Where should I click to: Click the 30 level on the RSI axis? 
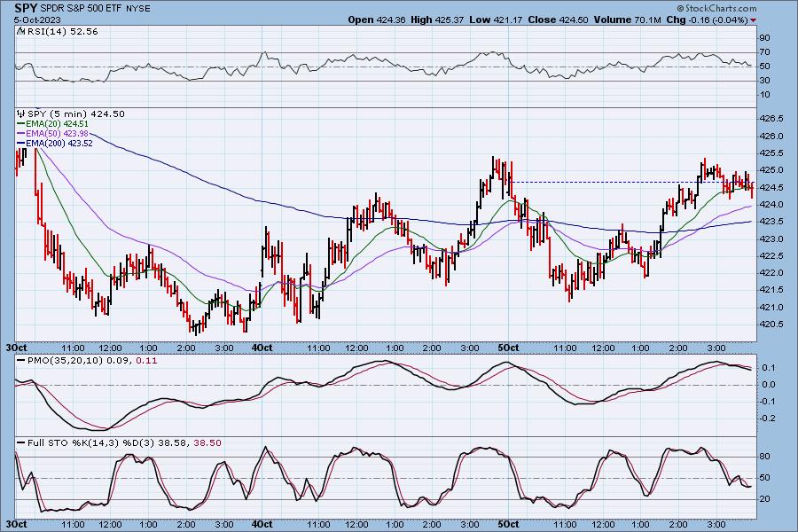[x=764, y=81]
